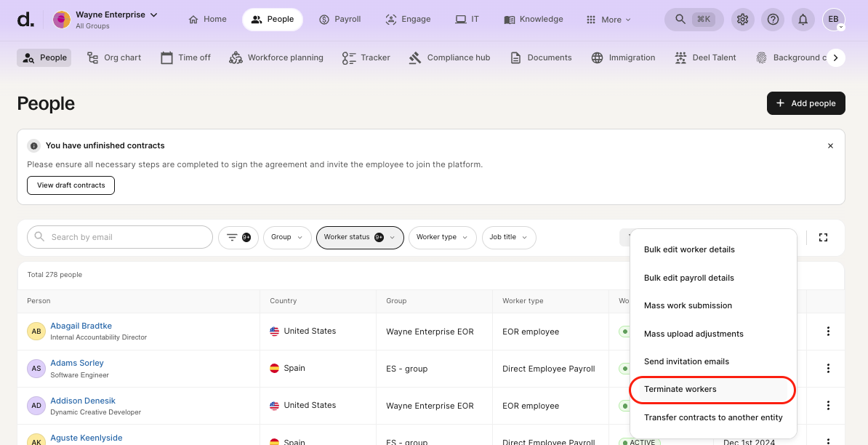Screen dimensions: 868x445
Task: Dismiss the unfinished contracts banner
Action: pos(830,145)
